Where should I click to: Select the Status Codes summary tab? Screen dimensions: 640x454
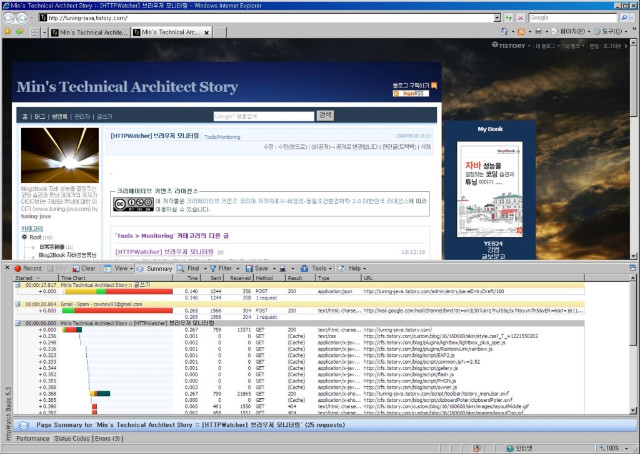coord(72,438)
